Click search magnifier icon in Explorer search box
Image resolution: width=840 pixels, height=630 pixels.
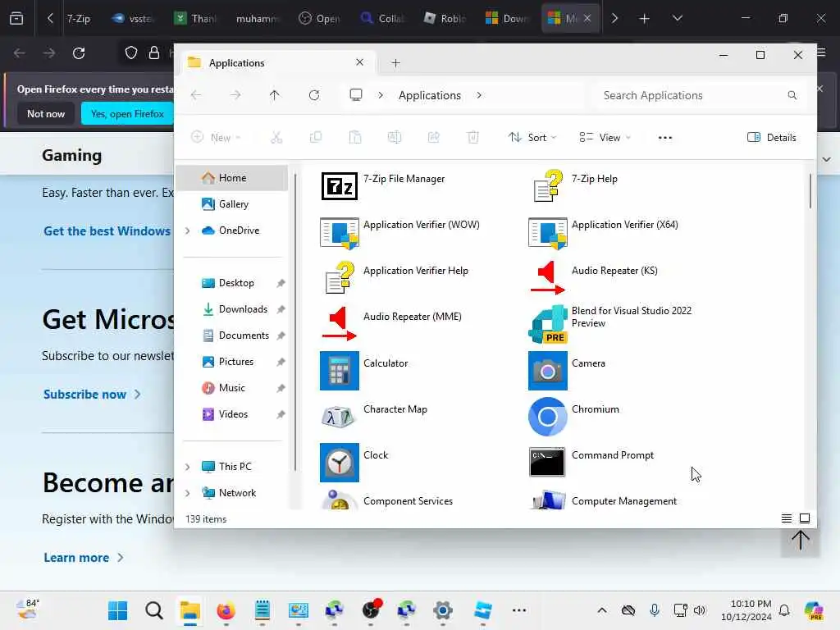792,95
